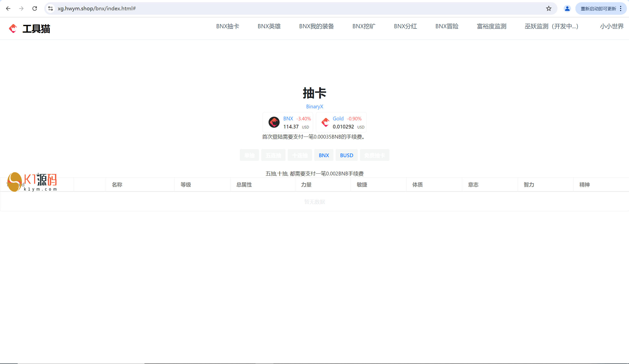Click the 114.37 BNX price value
Image resolution: width=629 pixels, height=364 pixels.
[291, 127]
